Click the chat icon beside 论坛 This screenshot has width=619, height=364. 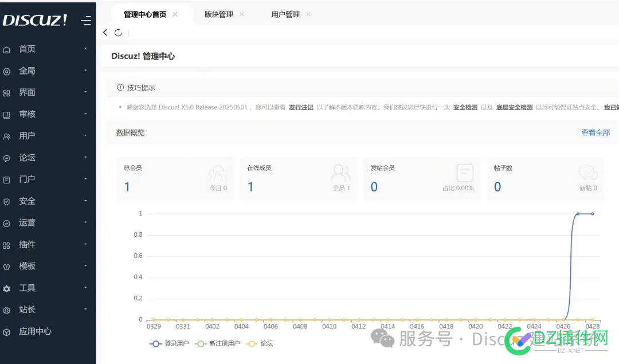click(7, 158)
